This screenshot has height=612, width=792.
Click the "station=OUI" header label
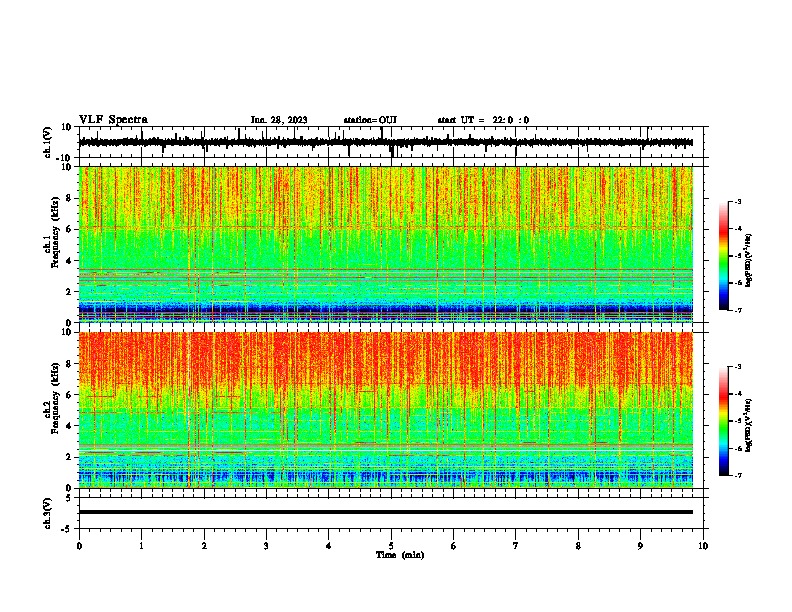(x=370, y=120)
